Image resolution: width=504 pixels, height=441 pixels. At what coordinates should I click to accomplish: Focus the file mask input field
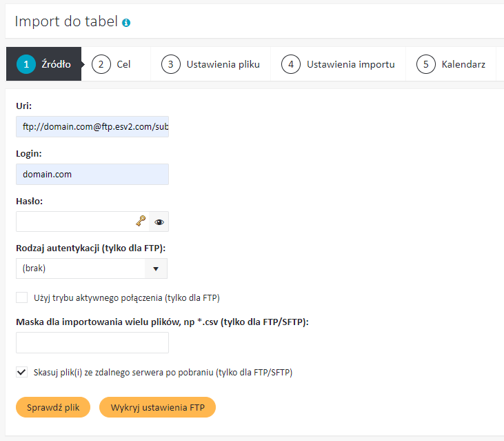click(x=92, y=343)
